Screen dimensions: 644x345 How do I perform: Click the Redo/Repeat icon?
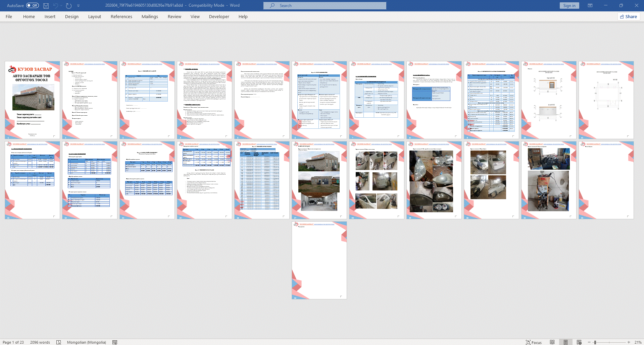coord(69,6)
